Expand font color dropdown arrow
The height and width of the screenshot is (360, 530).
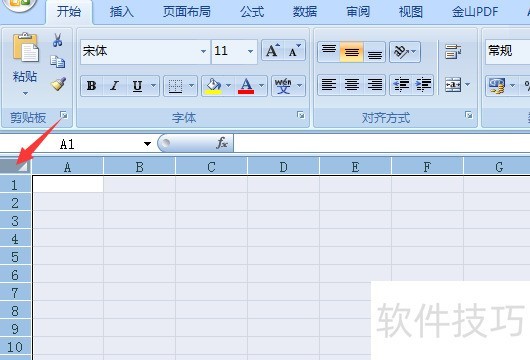262,86
